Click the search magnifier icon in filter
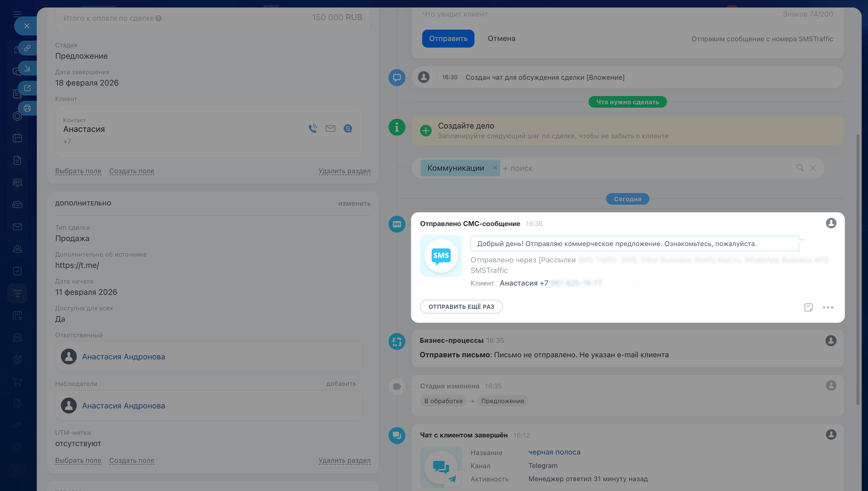The height and width of the screenshot is (491, 868). point(800,168)
